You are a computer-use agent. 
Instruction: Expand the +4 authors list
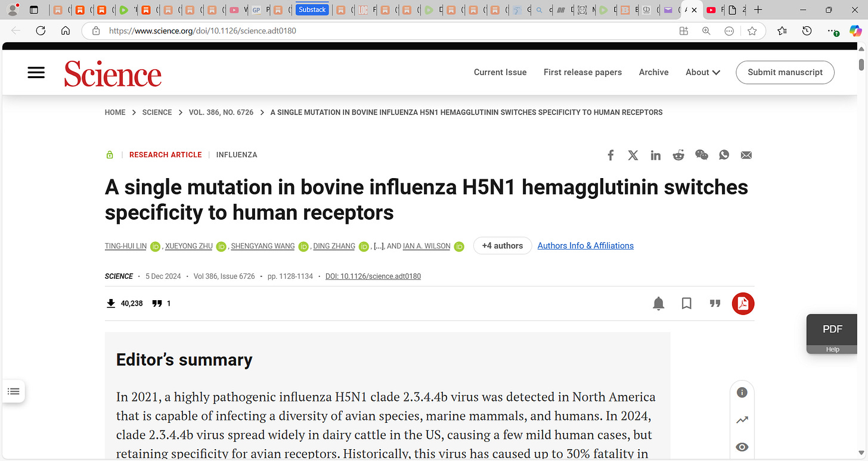coord(503,245)
